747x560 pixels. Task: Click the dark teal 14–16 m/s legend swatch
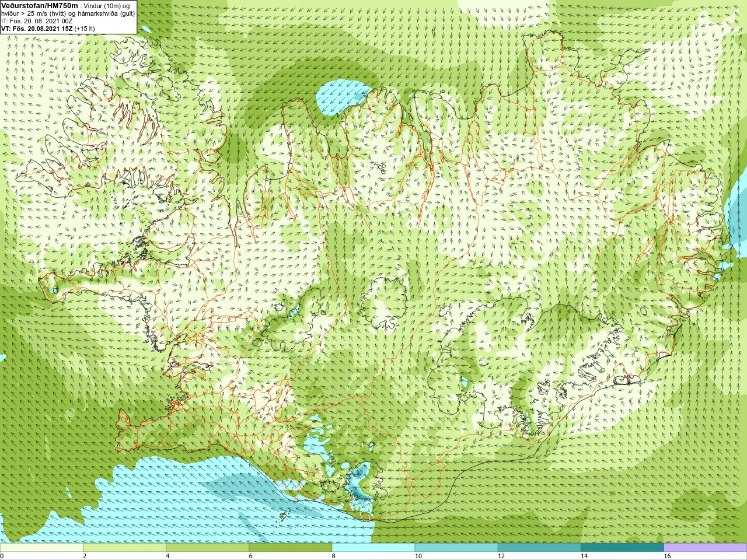pos(622,548)
